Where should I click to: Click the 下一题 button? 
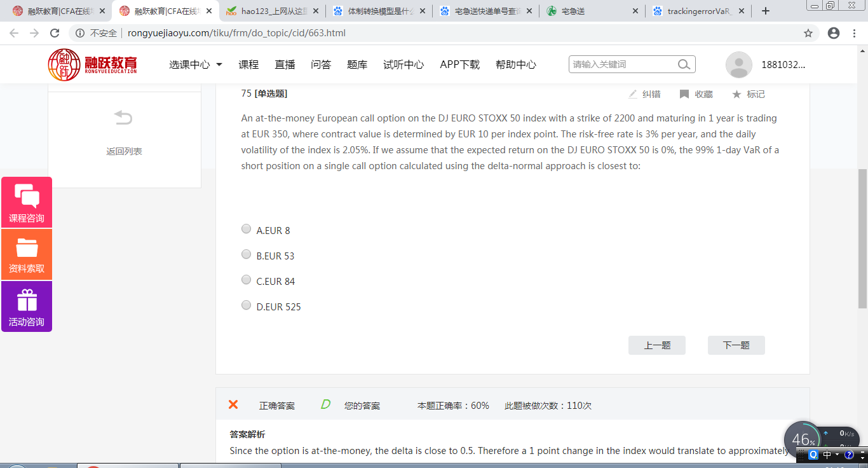[x=736, y=345]
